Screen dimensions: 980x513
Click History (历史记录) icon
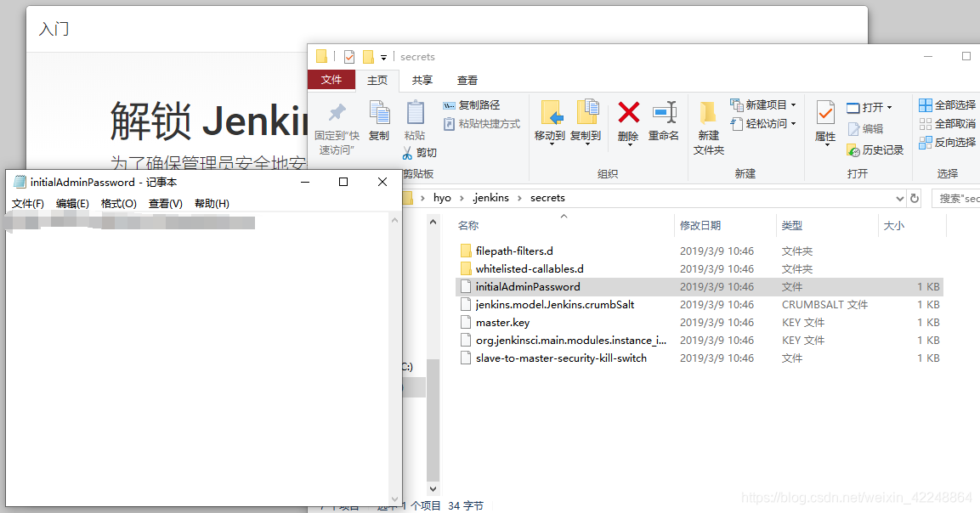(x=853, y=150)
